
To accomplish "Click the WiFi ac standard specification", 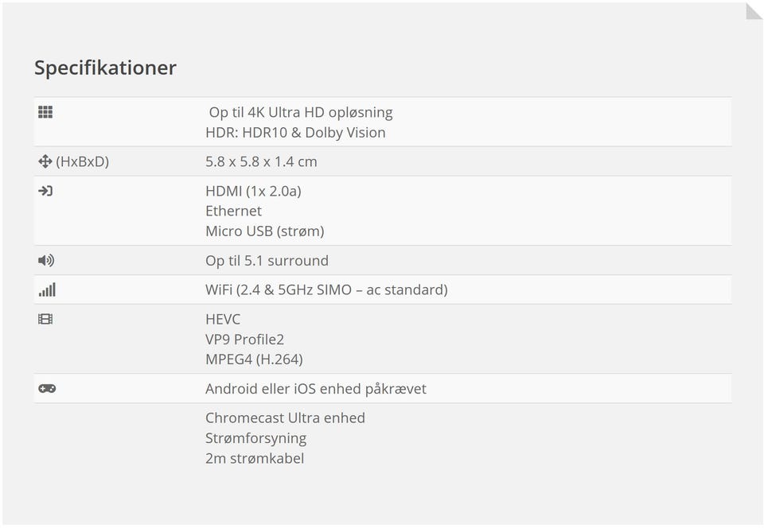I will tap(326, 289).
